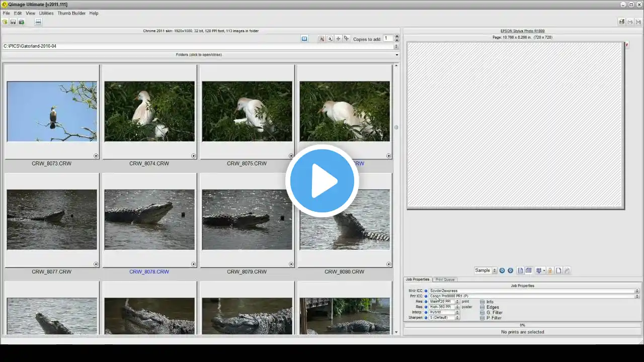This screenshot has height=362, width=644.
Task: Click the 0% print progress bar
Action: click(x=522, y=325)
